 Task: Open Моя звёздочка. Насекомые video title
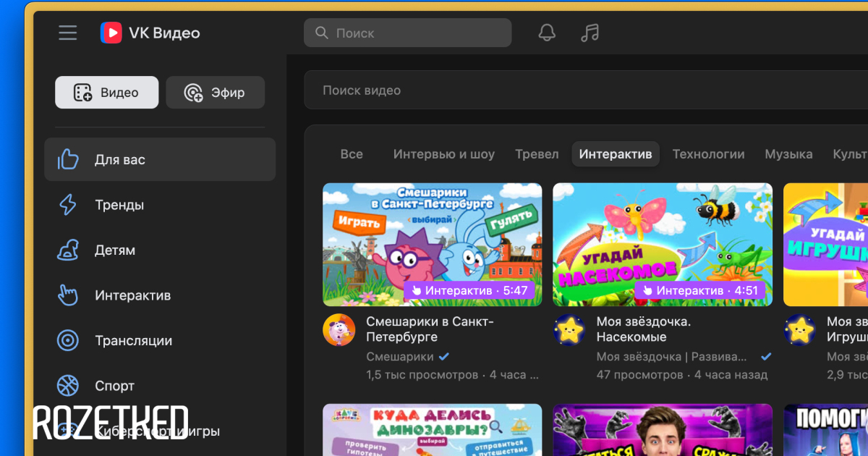pyautogui.click(x=643, y=329)
